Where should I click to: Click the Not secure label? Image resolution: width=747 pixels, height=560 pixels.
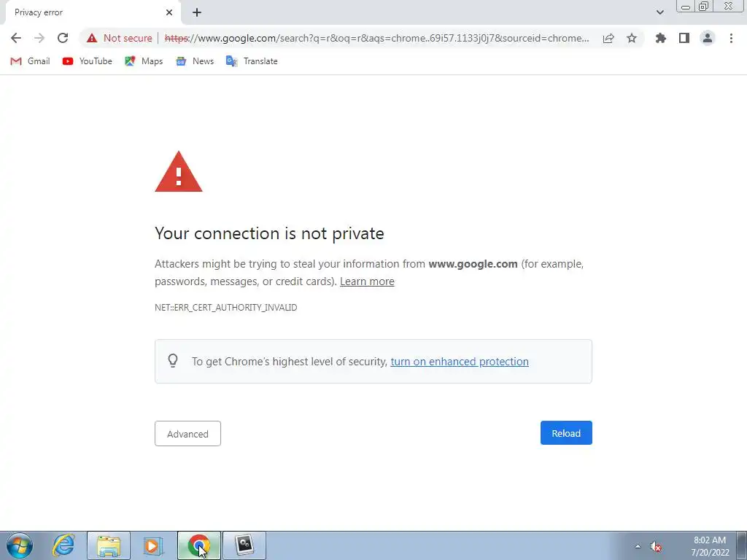tap(128, 38)
